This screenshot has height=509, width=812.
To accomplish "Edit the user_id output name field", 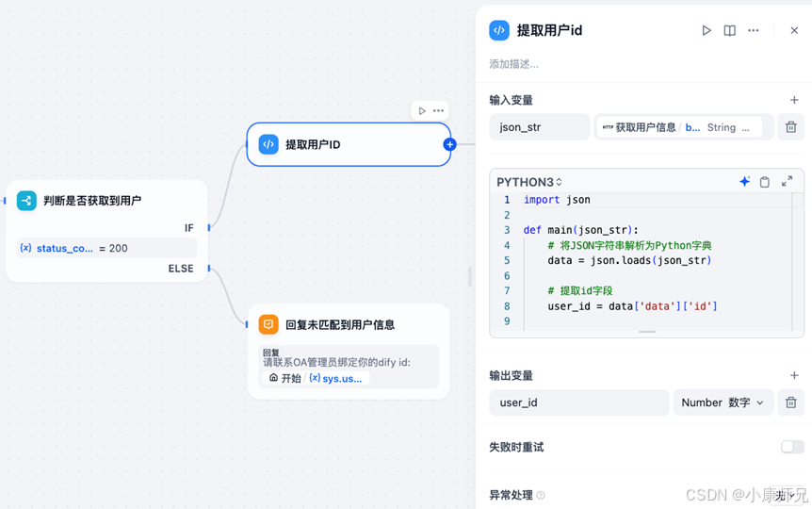I will tap(579, 402).
